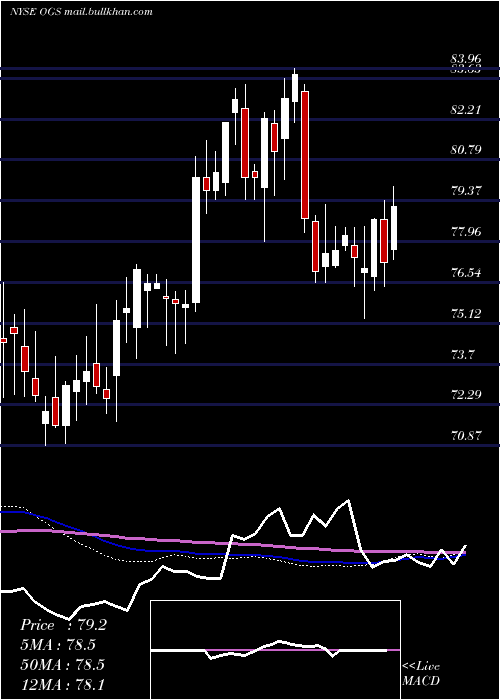Select the 73.7 price axis label

tap(462, 355)
